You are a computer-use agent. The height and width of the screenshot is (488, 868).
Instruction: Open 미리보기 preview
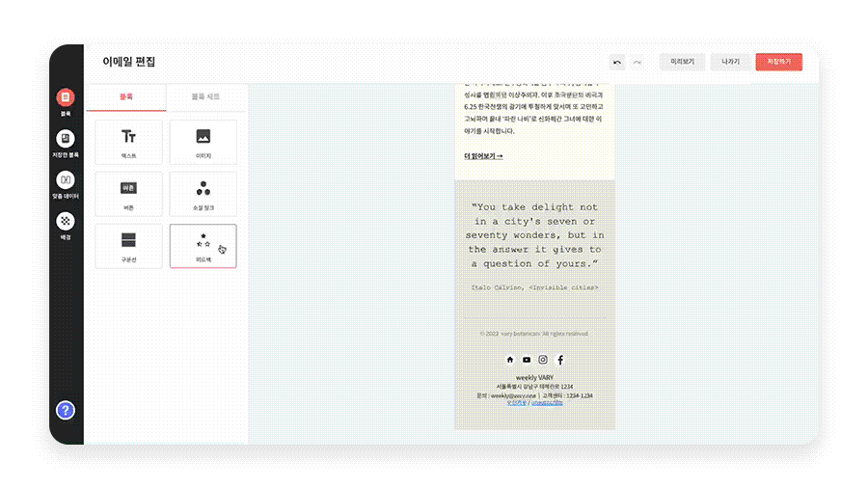point(682,62)
